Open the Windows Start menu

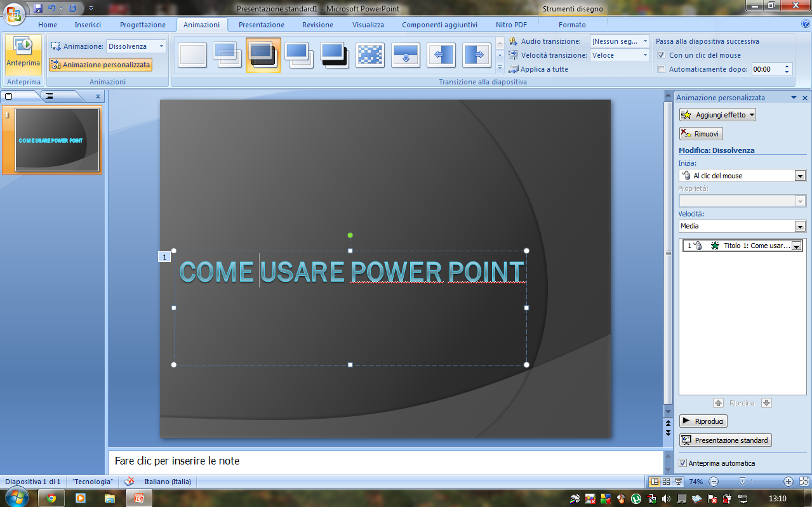[17, 497]
